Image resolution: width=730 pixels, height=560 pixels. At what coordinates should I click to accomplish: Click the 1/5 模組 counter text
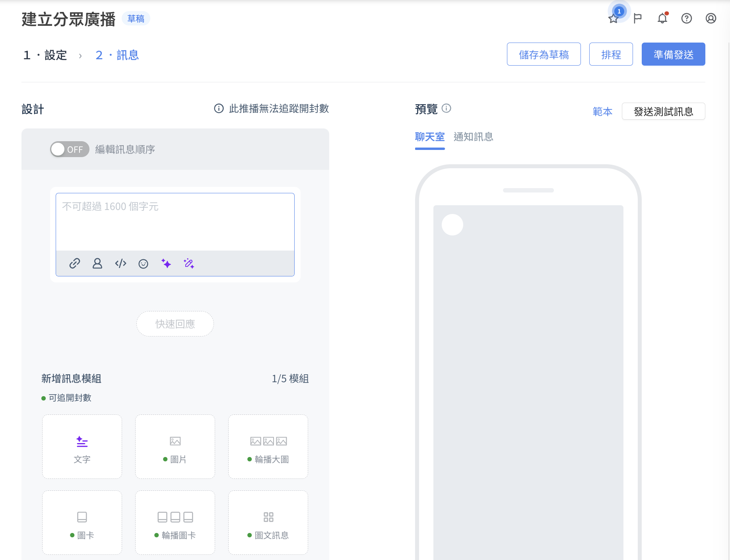[x=290, y=379]
